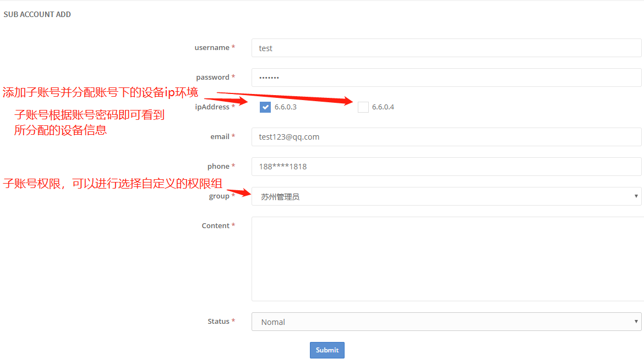Image resolution: width=644 pixels, height=359 pixels.
Task: Click the Status field label
Action: [219, 321]
